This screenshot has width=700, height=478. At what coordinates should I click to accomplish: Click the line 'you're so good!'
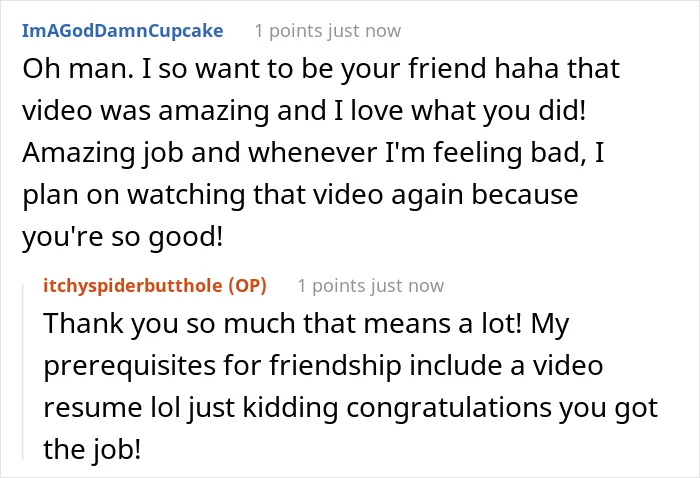coord(123,237)
